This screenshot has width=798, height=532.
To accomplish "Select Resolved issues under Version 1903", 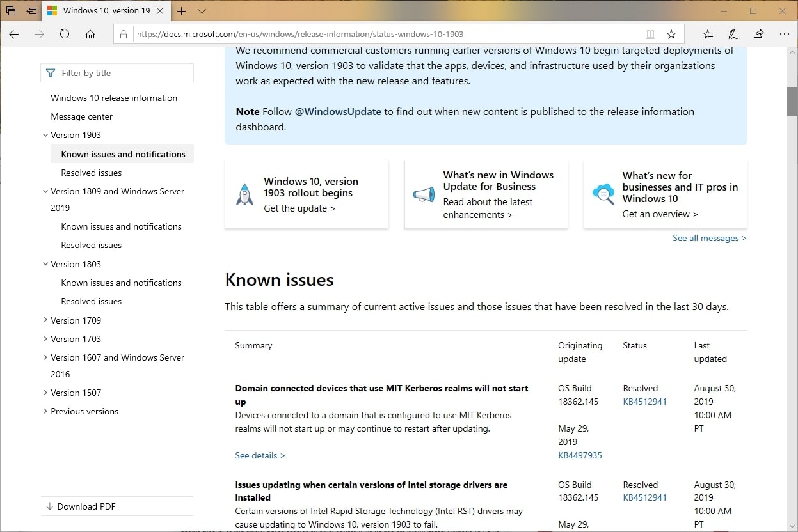I will [92, 173].
